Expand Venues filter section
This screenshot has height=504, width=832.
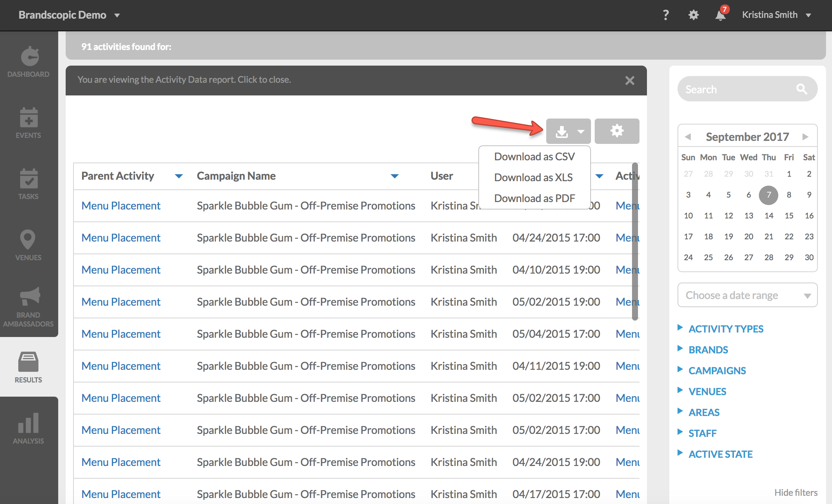707,391
